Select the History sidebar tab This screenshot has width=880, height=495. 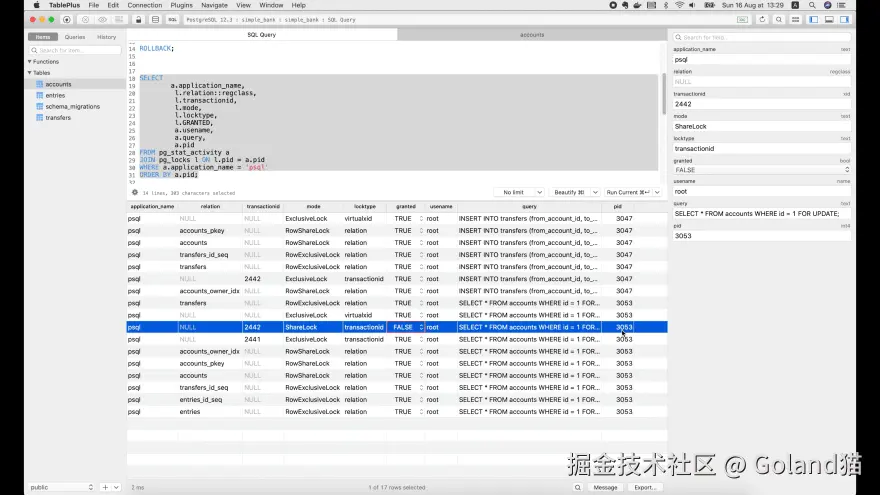click(106, 37)
